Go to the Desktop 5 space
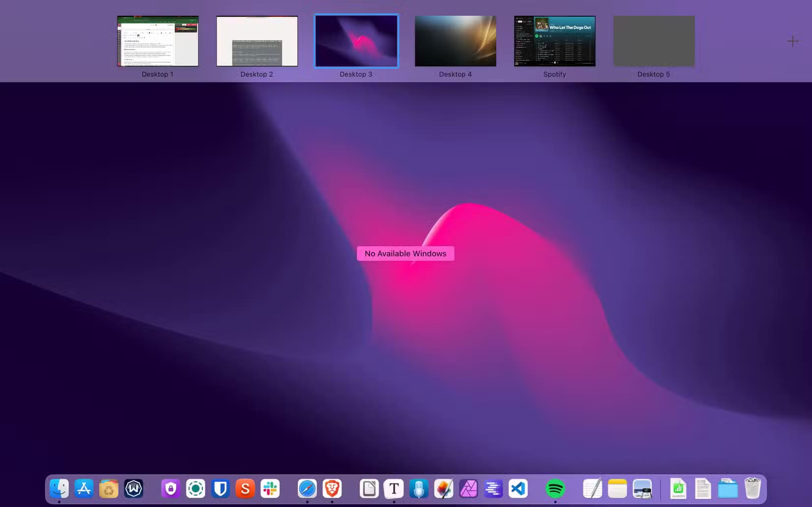The width and height of the screenshot is (812, 507). coord(654,41)
